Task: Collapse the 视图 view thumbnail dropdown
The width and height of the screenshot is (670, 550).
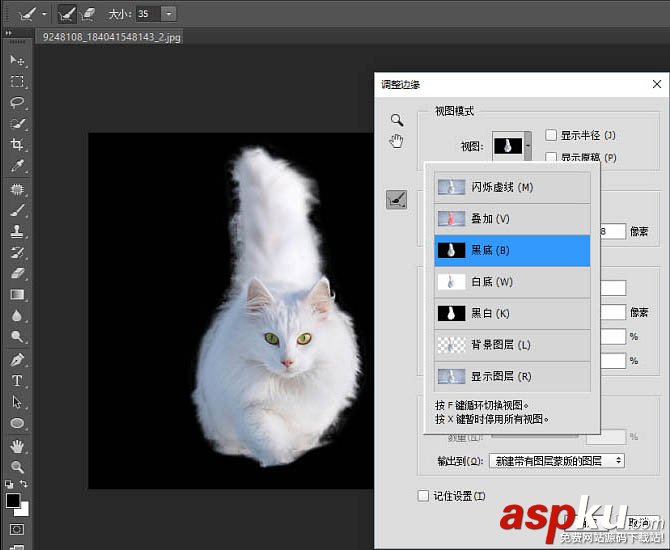Action: 528,146
